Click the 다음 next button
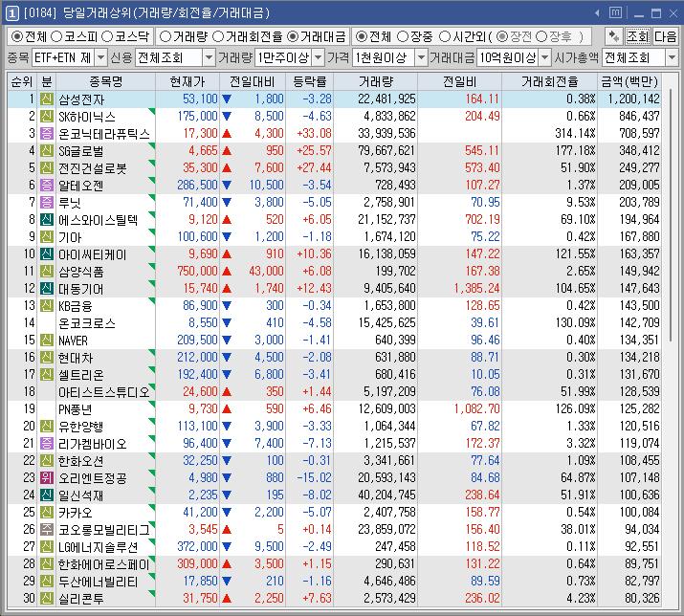684x616 pixels. click(665, 36)
